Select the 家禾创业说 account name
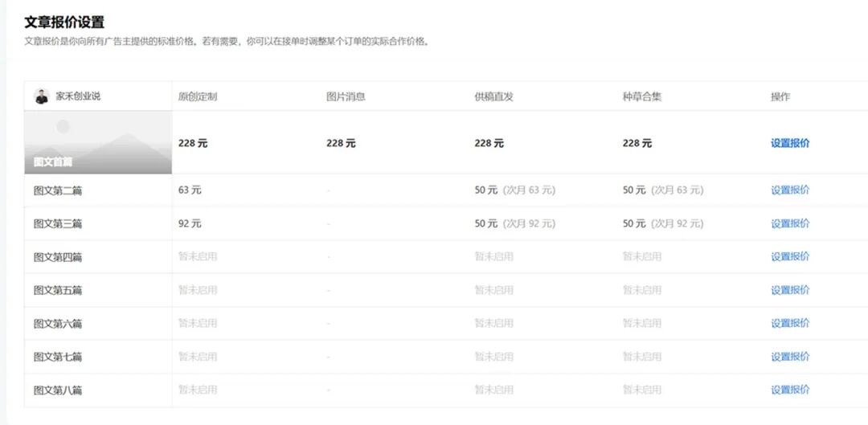The width and height of the screenshot is (868, 425). [x=78, y=96]
